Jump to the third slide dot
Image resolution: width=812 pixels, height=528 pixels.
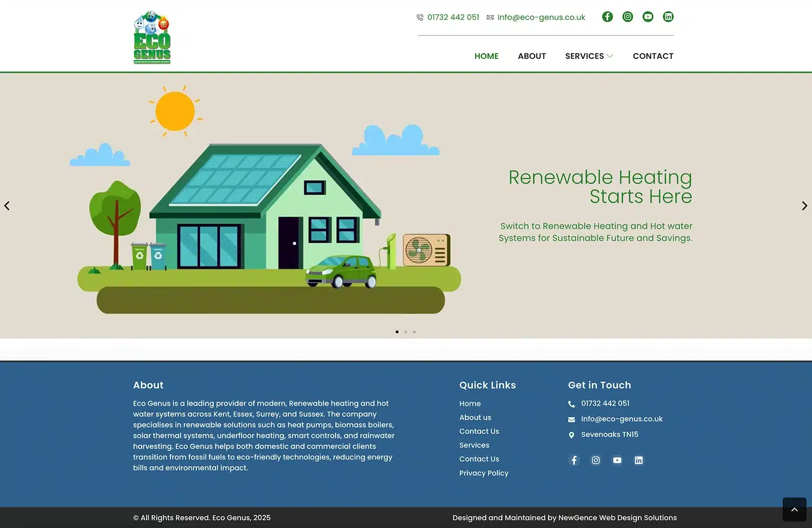tap(414, 332)
